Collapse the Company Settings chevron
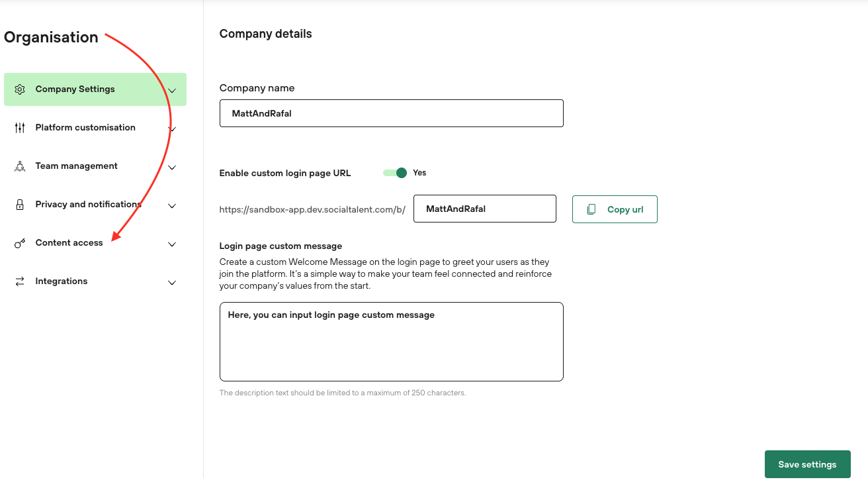This screenshot has width=868, height=498. click(172, 90)
